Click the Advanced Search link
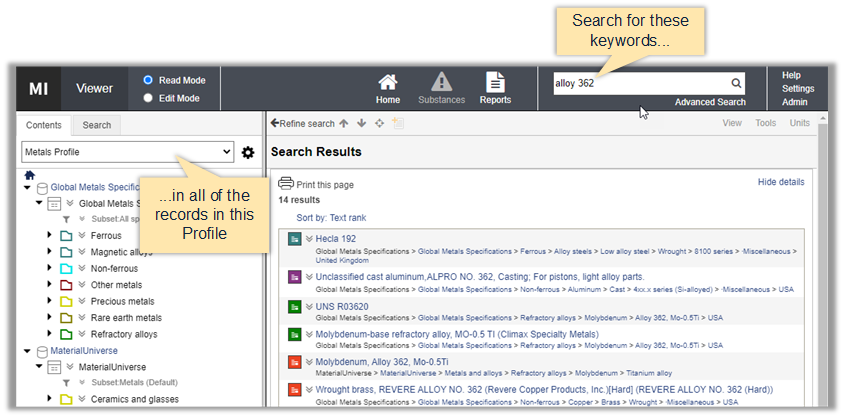This screenshot has height=417, width=844. pyautogui.click(x=709, y=102)
